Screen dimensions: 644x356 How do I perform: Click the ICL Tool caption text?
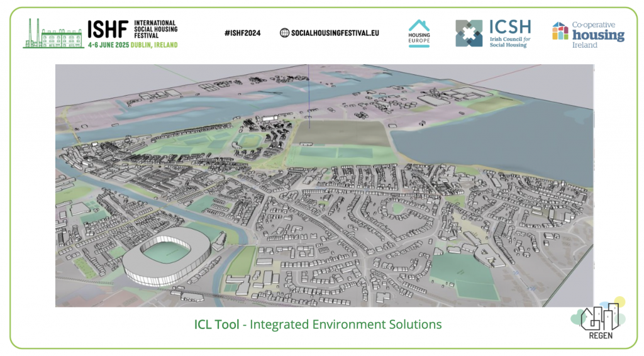pyautogui.click(x=318, y=325)
